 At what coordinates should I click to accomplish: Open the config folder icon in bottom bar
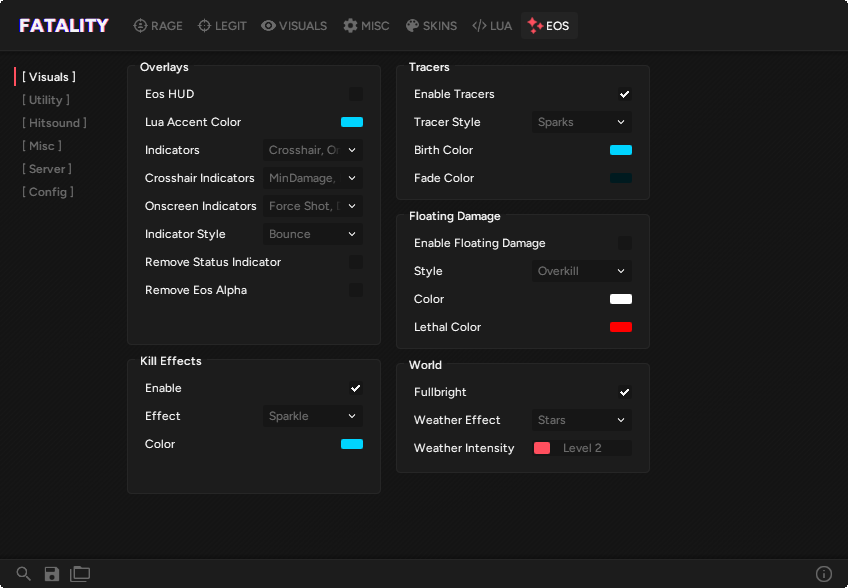80,573
